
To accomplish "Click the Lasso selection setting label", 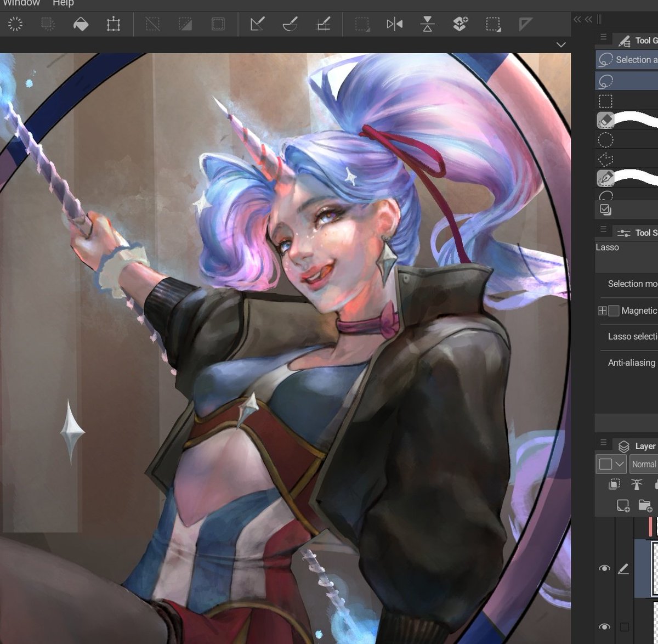I will click(x=632, y=336).
